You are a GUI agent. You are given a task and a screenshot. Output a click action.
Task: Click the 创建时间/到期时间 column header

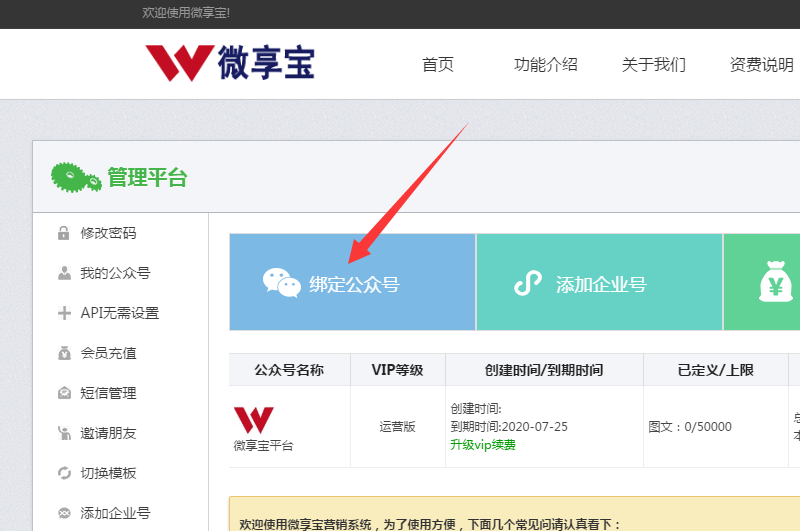(x=544, y=370)
